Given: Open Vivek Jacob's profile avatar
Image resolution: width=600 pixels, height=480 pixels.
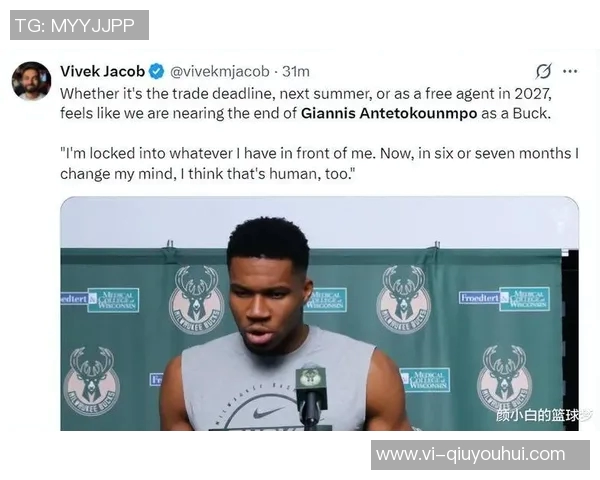Looking at the screenshot, I should (x=31, y=81).
